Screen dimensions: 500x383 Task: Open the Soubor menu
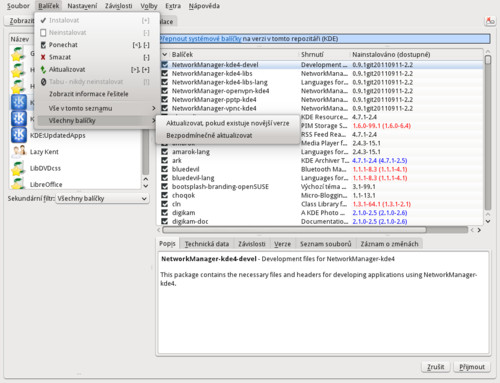click(x=18, y=6)
